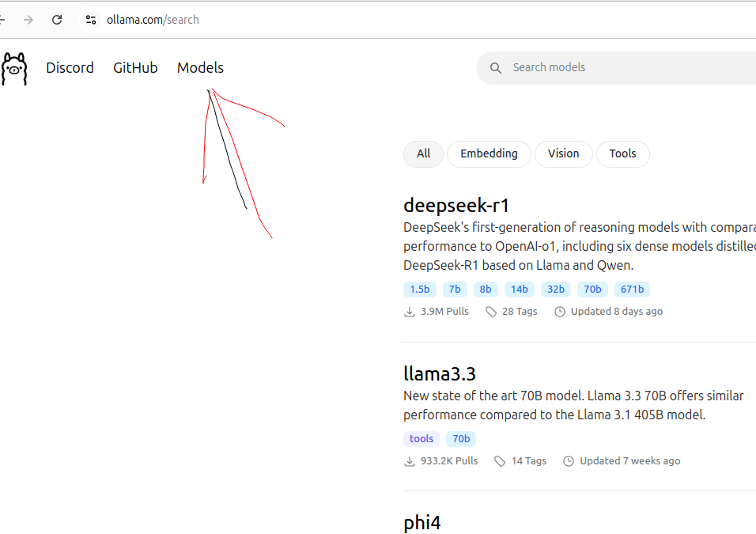Screen dimensions: 756x534
Task: Click the 28 Tags text
Action: click(520, 312)
